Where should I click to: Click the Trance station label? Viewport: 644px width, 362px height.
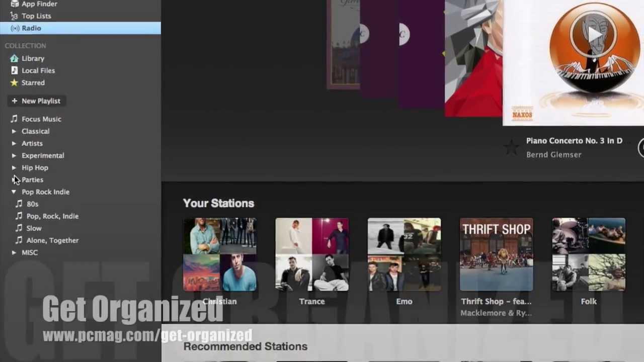point(312,301)
